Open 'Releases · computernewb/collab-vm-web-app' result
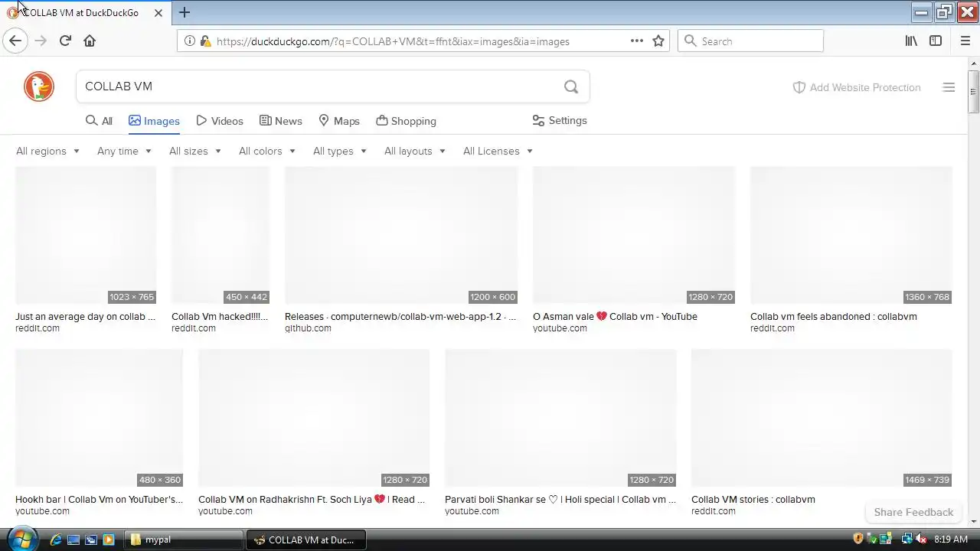The image size is (980, 551). (x=400, y=317)
